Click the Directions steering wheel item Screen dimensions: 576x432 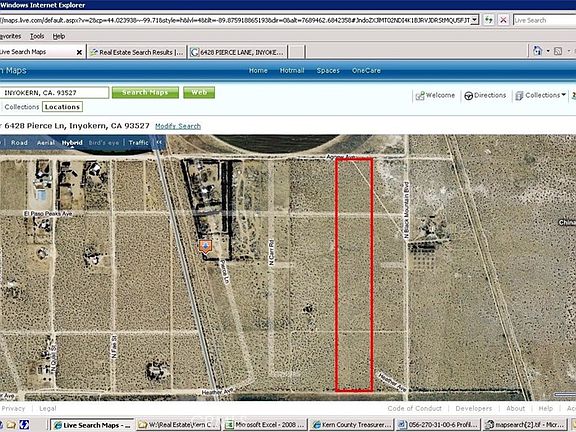pyautogui.click(x=485, y=96)
